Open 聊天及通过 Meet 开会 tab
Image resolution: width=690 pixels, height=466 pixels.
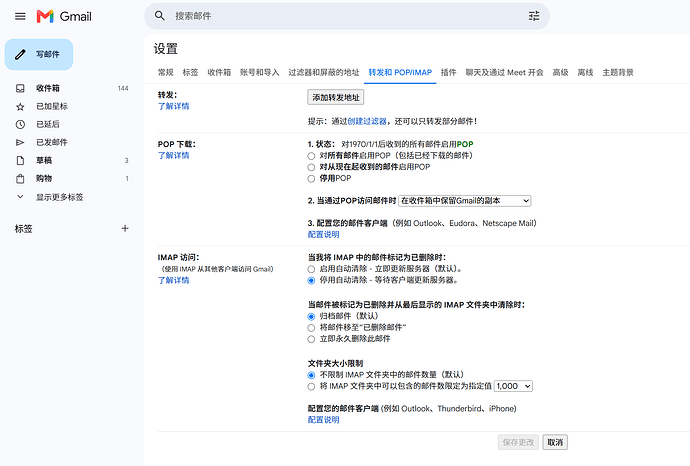pos(504,72)
